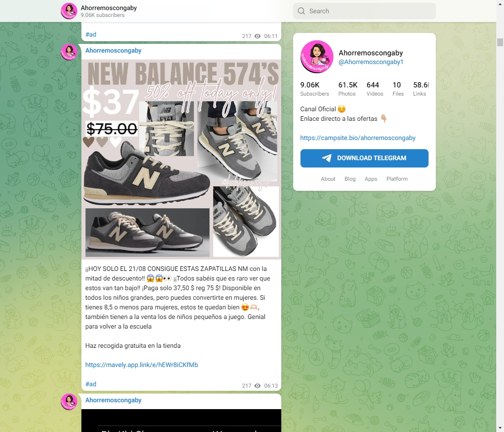Image resolution: width=504 pixels, height=432 pixels.
Task: Select the Photos counter tab
Action: [x=347, y=89]
